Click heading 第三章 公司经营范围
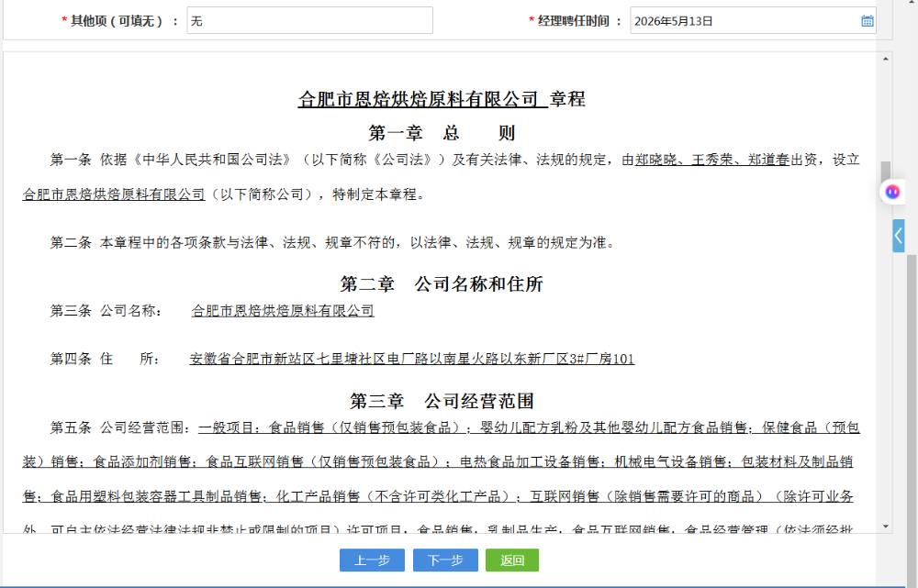Screen dimensions: 918x588 click(442, 401)
